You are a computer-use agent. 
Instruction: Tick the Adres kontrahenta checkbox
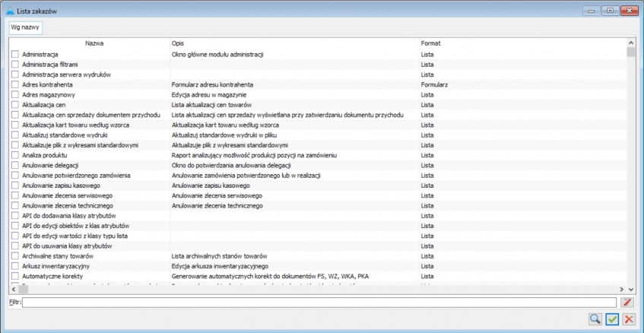click(15, 84)
